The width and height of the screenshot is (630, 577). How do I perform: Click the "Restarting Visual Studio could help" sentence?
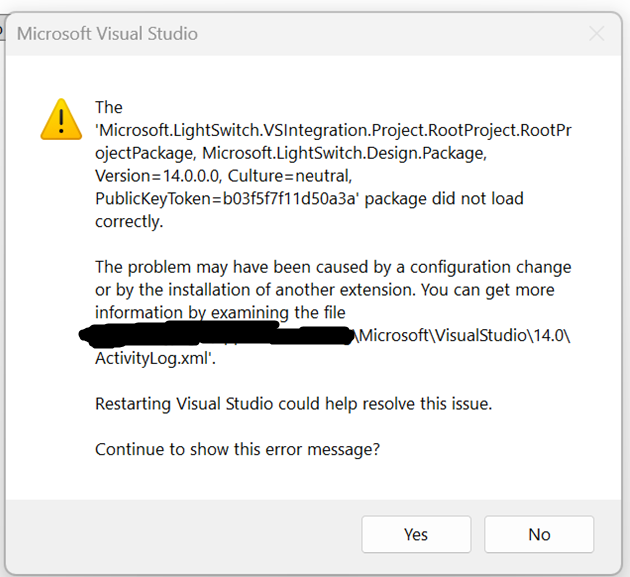coord(294,404)
